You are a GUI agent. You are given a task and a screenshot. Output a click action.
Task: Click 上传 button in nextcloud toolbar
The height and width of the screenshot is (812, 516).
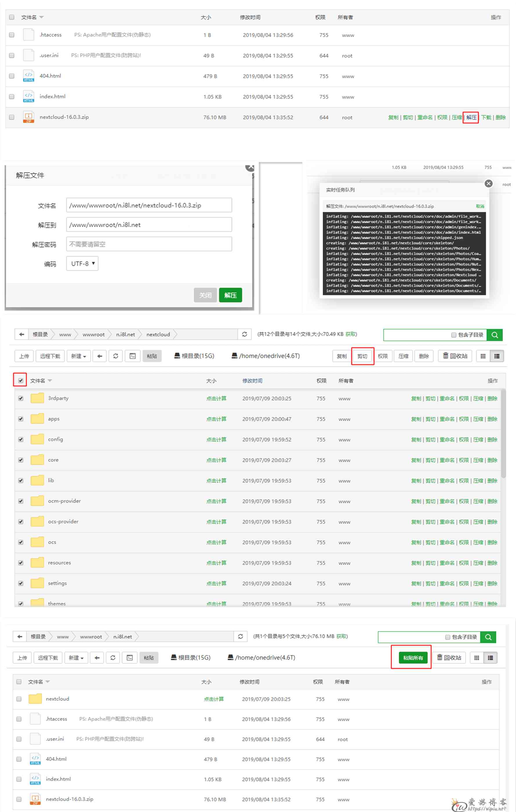pos(24,356)
